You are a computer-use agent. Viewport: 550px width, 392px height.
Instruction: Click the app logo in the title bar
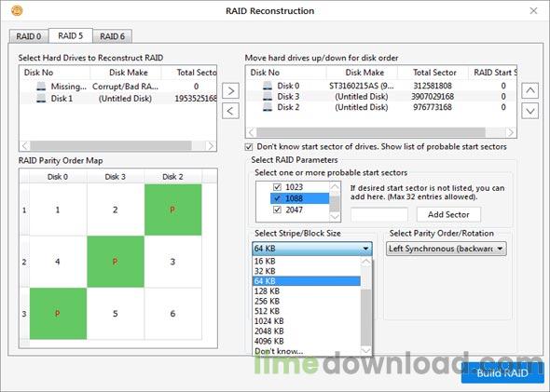[17, 10]
